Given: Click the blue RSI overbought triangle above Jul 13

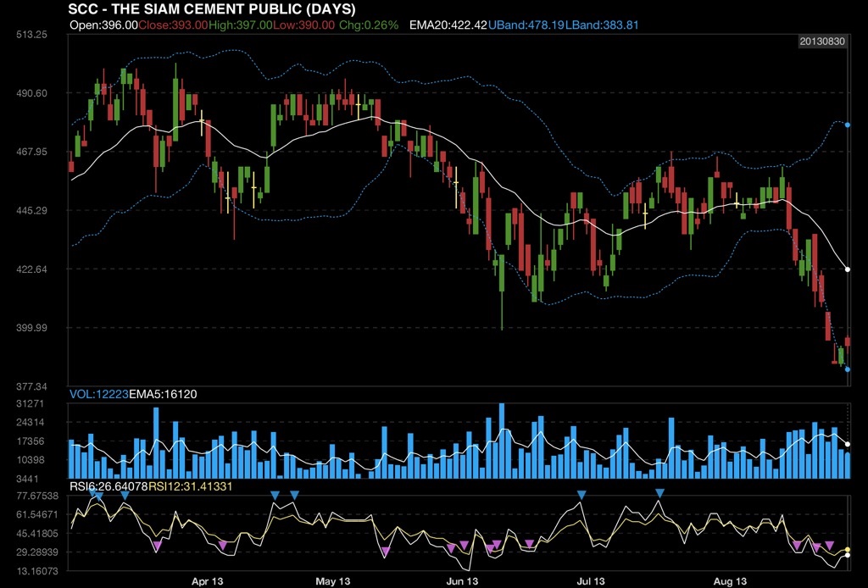Looking at the screenshot, I should coord(581,495).
